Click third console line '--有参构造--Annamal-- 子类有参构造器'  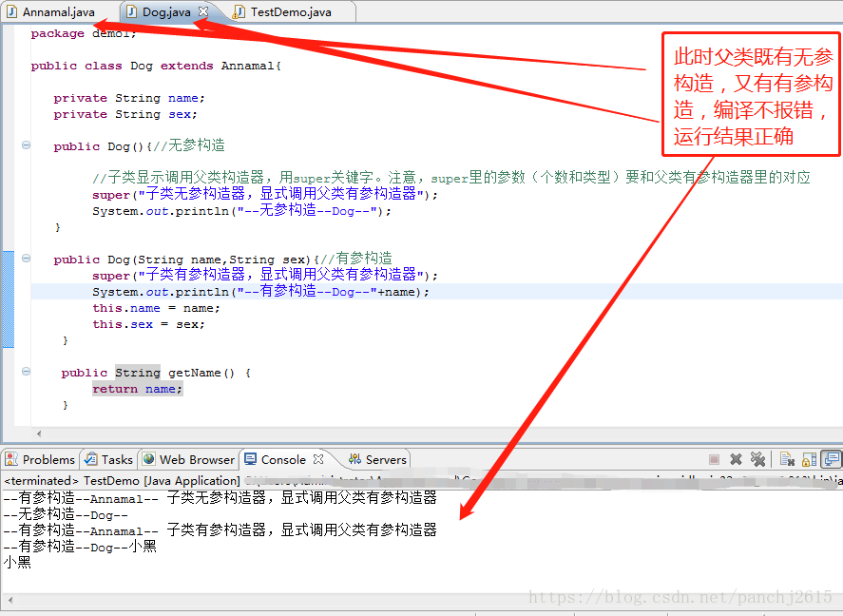pos(220,530)
